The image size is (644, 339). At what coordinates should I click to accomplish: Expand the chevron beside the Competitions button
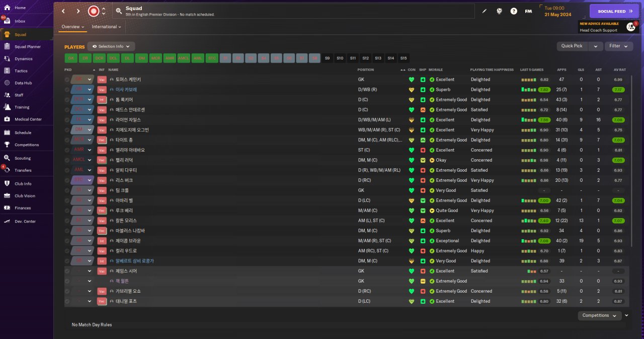click(626, 315)
